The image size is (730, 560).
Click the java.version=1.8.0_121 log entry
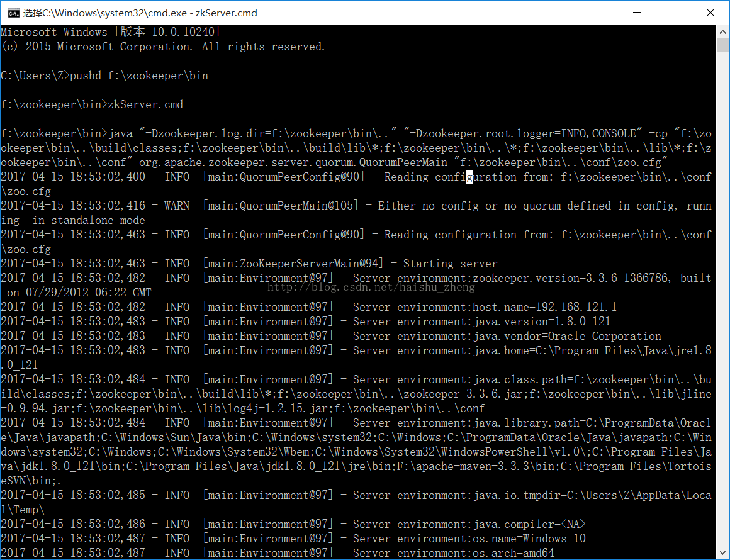pyautogui.click(x=305, y=321)
